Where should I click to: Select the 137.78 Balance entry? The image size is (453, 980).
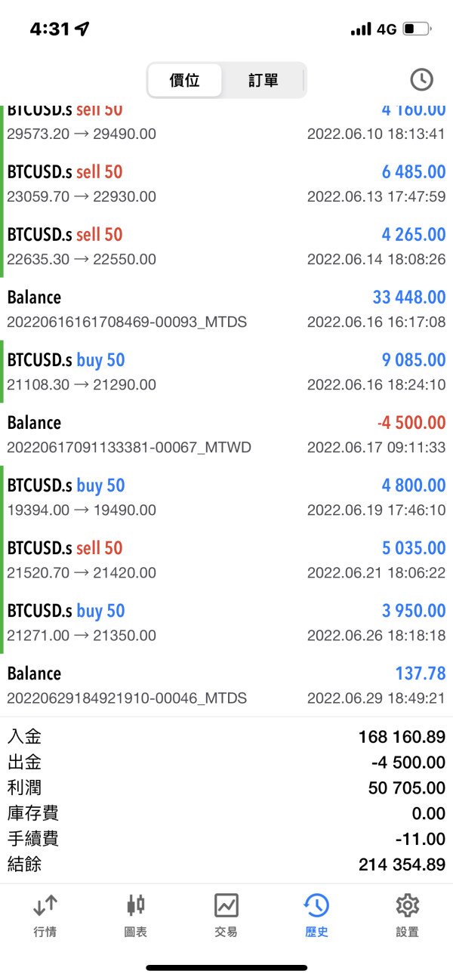pyautogui.click(x=226, y=685)
